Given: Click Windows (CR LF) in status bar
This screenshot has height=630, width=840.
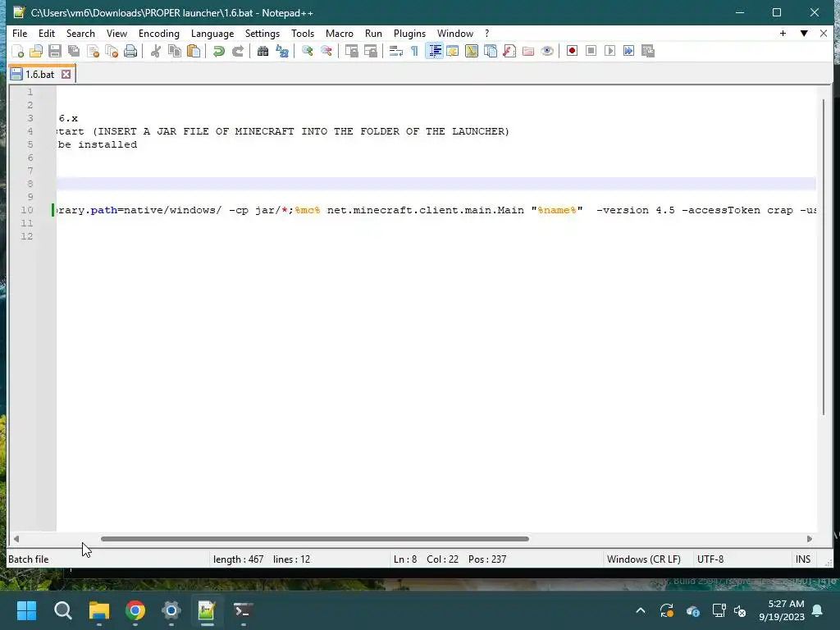Looking at the screenshot, I should pos(643,559).
